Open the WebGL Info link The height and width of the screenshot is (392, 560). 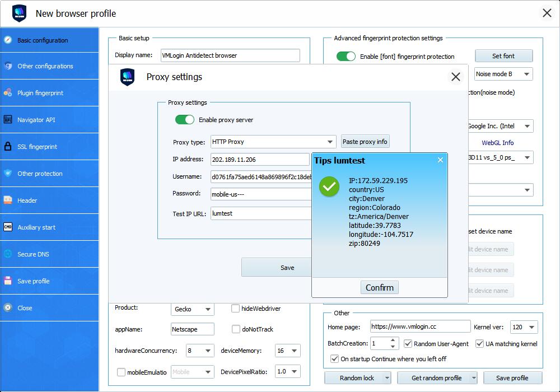tap(497, 143)
